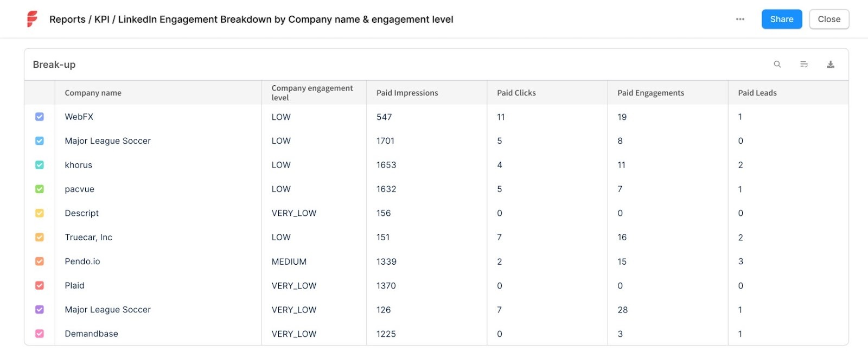Click the 1225 paid impressions value
Image resolution: width=868 pixels, height=358 pixels.
click(x=386, y=334)
